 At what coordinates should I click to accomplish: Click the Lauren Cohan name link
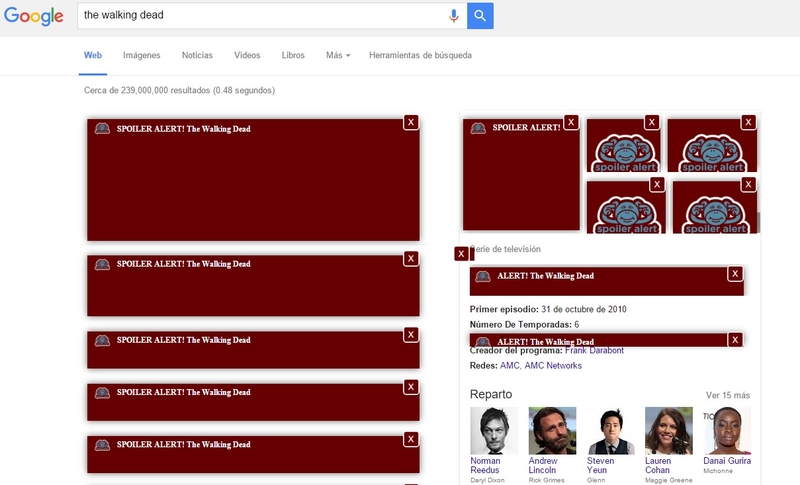coord(658,466)
